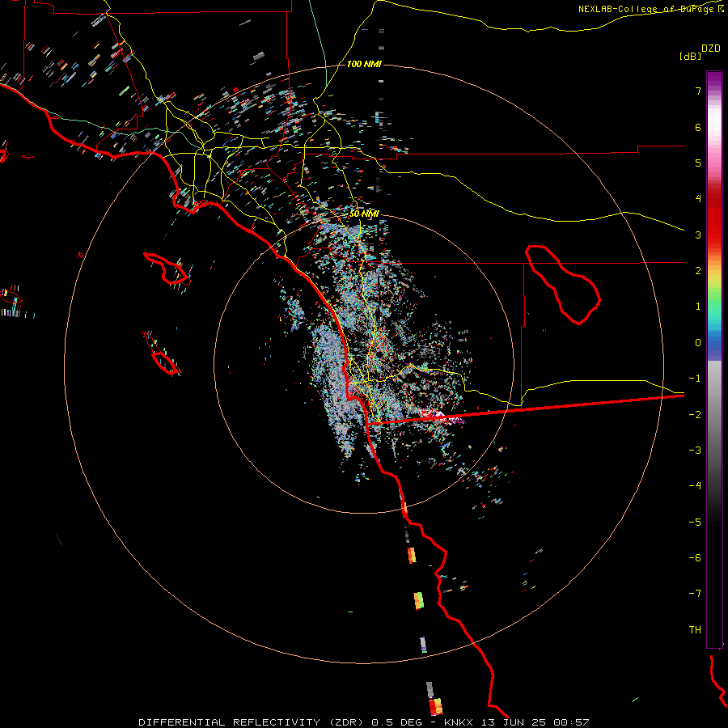Click the -6 value on the color scale

click(x=695, y=558)
